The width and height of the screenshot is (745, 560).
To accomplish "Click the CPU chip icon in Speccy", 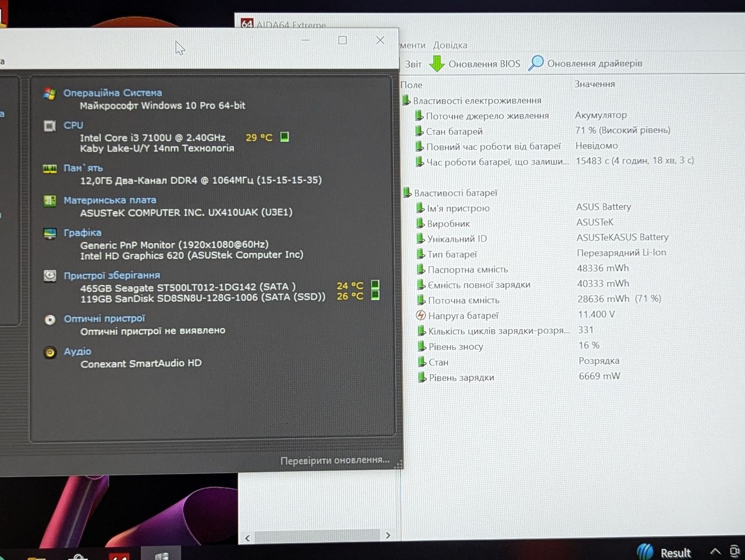I will pyautogui.click(x=50, y=126).
